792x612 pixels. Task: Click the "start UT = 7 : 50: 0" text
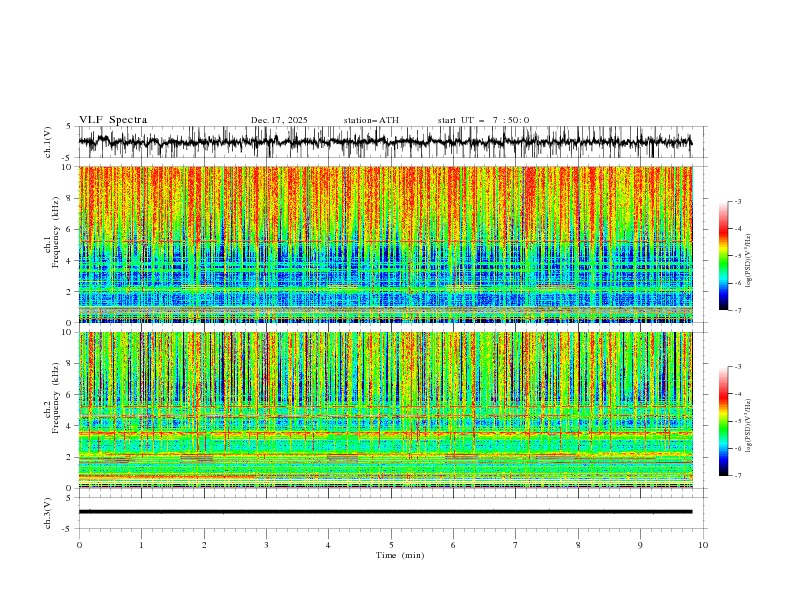[x=483, y=120]
